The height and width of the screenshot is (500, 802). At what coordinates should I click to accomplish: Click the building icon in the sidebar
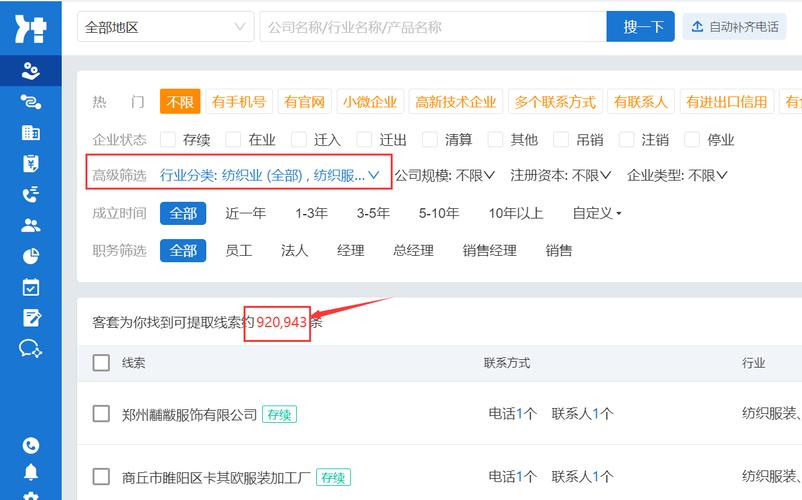(x=30, y=133)
